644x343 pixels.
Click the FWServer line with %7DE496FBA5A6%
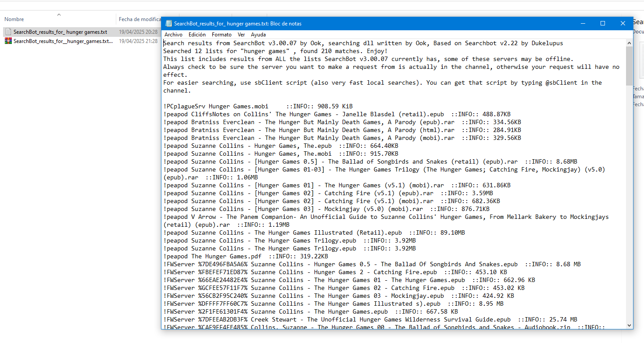pos(372,264)
